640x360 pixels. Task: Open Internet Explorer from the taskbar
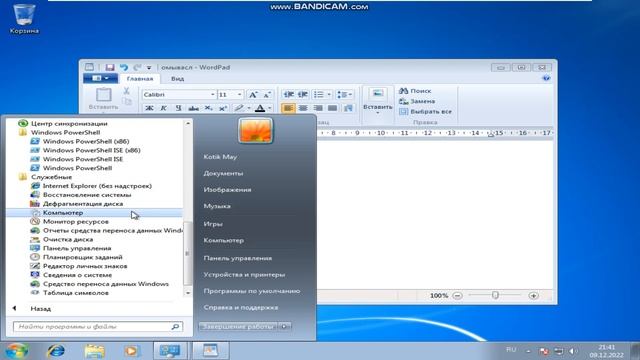(56, 351)
